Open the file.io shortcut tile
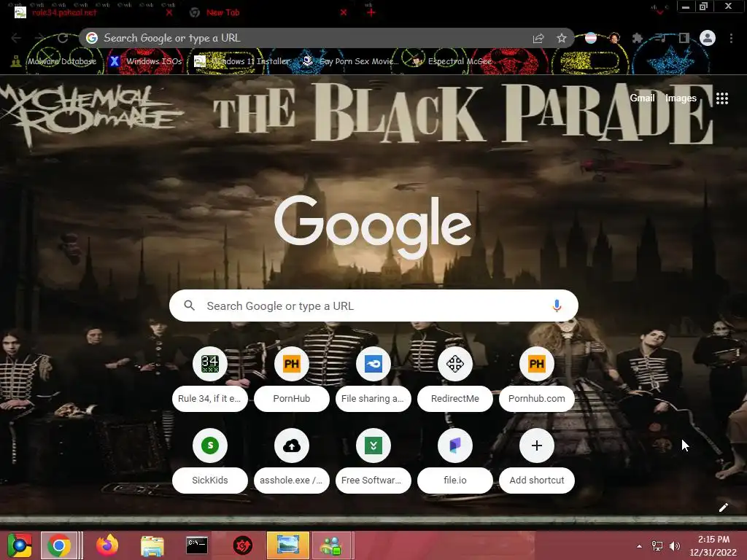This screenshot has height=560, width=747. [455, 462]
